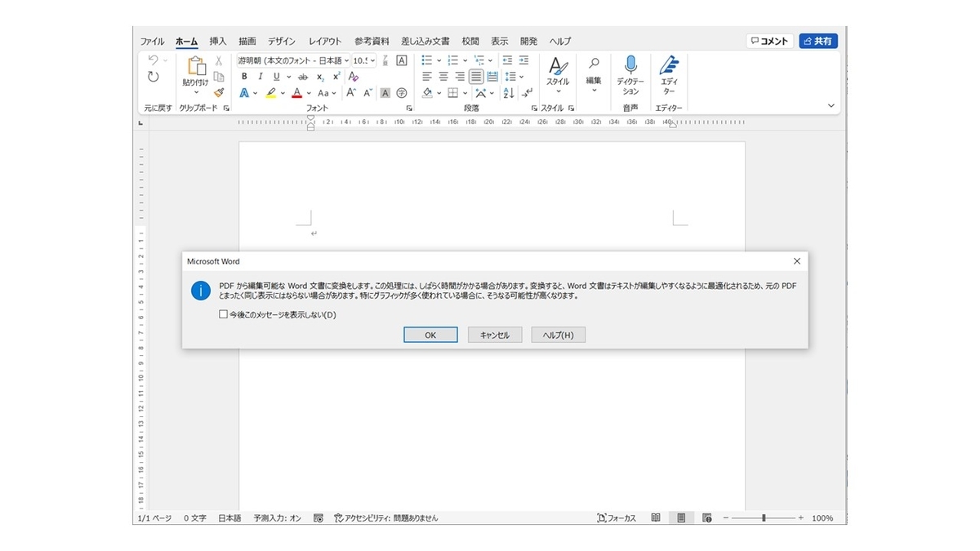Image resolution: width=980 pixels, height=551 pixels.
Task: Click the Increase Font Size icon
Action: [351, 93]
